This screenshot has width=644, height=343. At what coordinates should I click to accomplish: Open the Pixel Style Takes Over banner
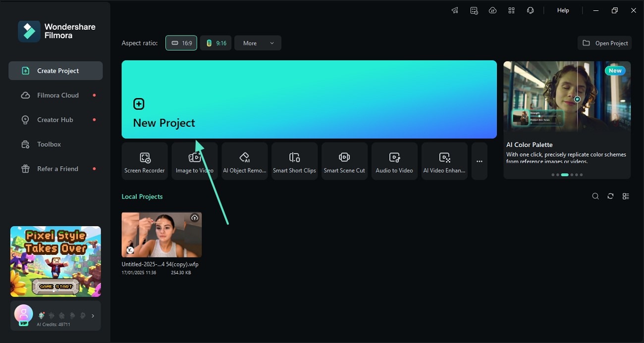coord(55,261)
